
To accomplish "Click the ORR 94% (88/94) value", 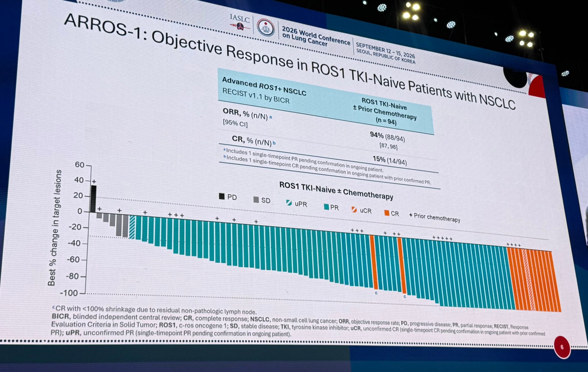I will click(387, 137).
